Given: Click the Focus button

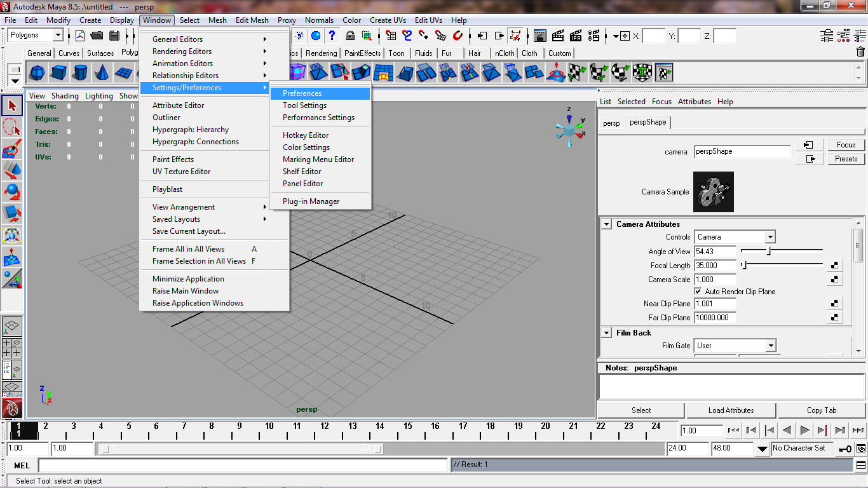Looking at the screenshot, I should click(846, 145).
